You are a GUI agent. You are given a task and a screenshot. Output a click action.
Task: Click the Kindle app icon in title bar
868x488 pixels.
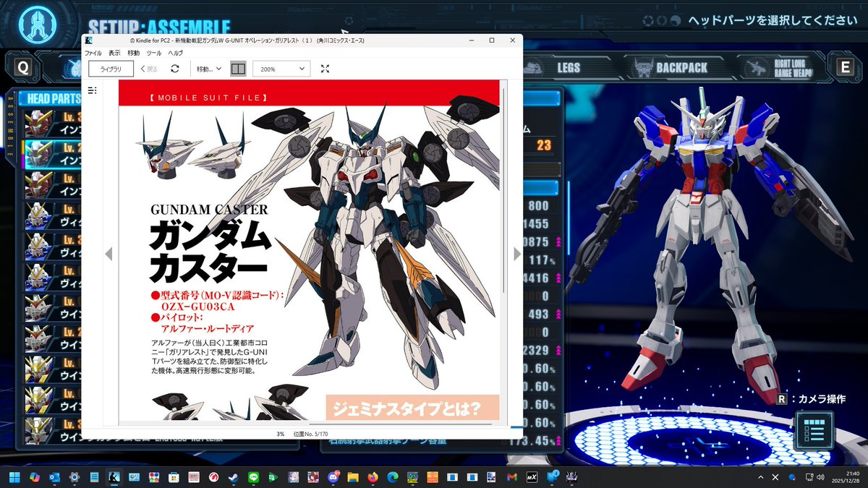[x=89, y=40]
